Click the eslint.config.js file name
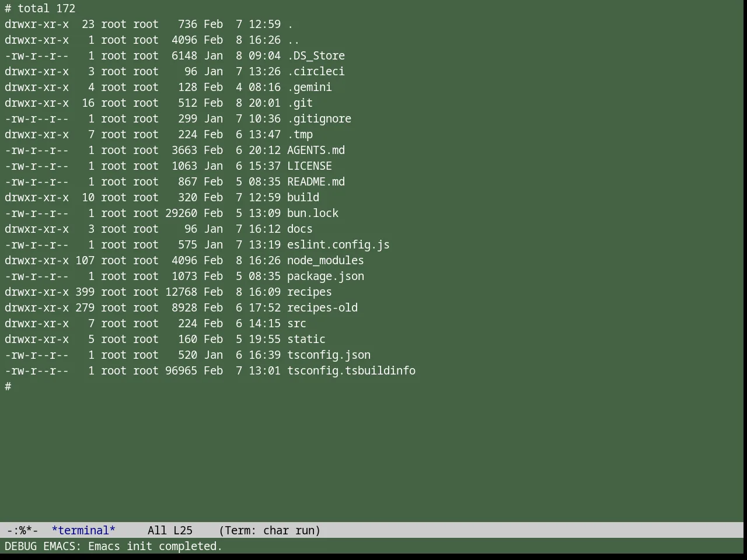 pyautogui.click(x=338, y=245)
